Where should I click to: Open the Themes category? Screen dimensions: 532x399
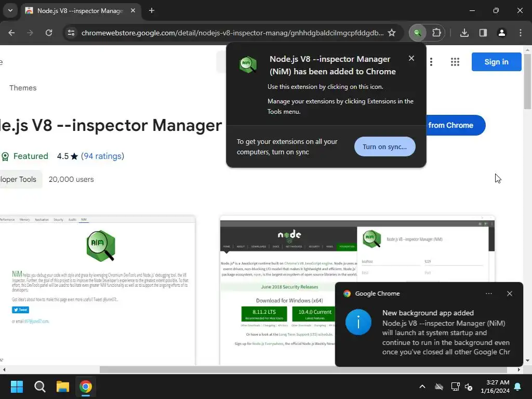tap(23, 88)
